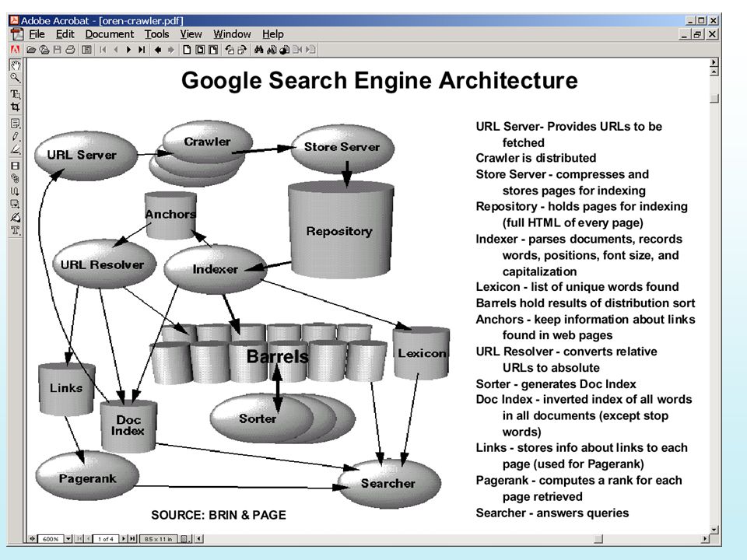Image resolution: width=747 pixels, height=560 pixels.
Task: Select Actual Size page view icon
Action: click(188, 50)
